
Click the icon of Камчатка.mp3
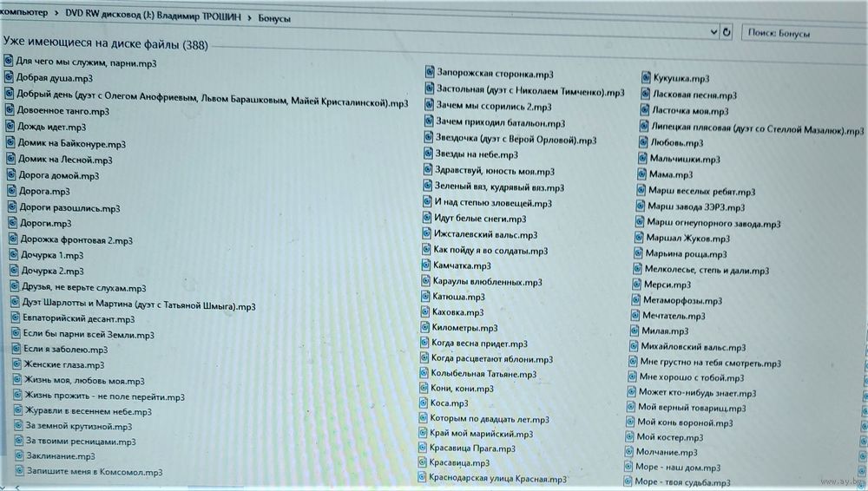(425, 265)
